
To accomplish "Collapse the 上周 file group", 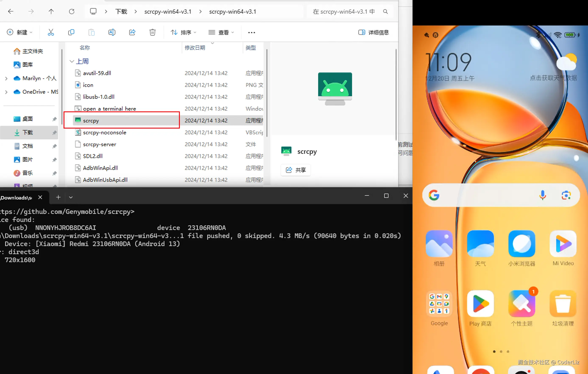I will click(x=72, y=61).
